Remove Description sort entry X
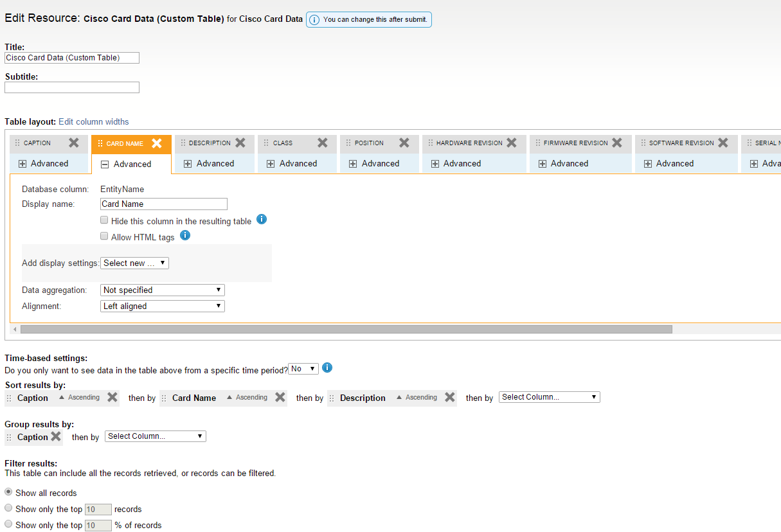Viewport: 781px width, 532px height. tap(450, 397)
